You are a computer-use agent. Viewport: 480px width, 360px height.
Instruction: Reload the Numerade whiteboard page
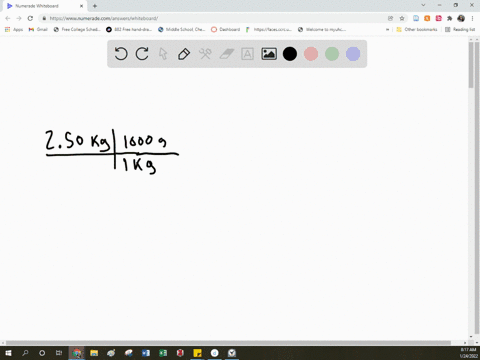[x=30, y=18]
